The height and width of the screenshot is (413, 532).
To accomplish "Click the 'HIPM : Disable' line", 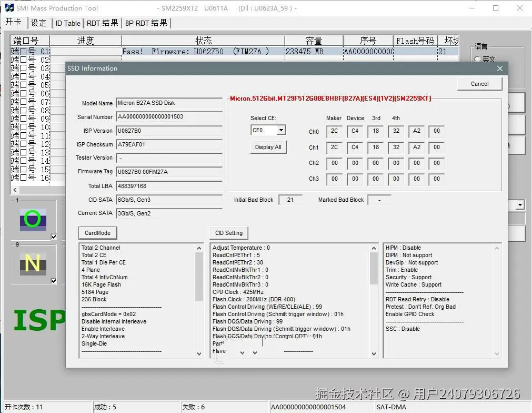I will 403,248.
